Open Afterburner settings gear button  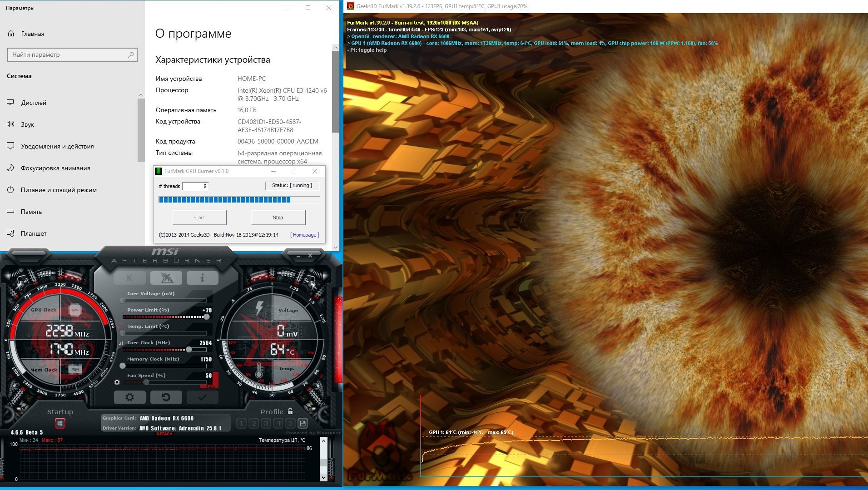pos(129,397)
